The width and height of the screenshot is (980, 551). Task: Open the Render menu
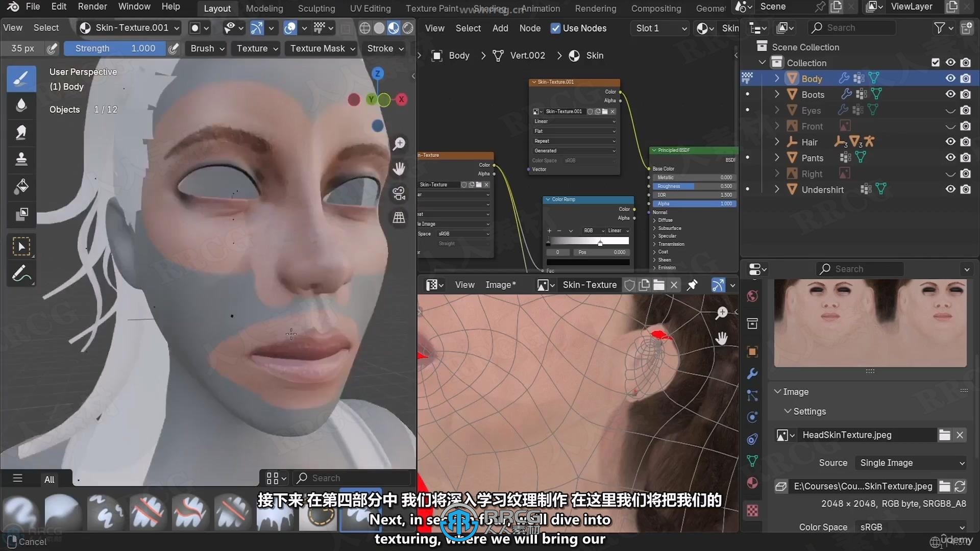tap(92, 7)
